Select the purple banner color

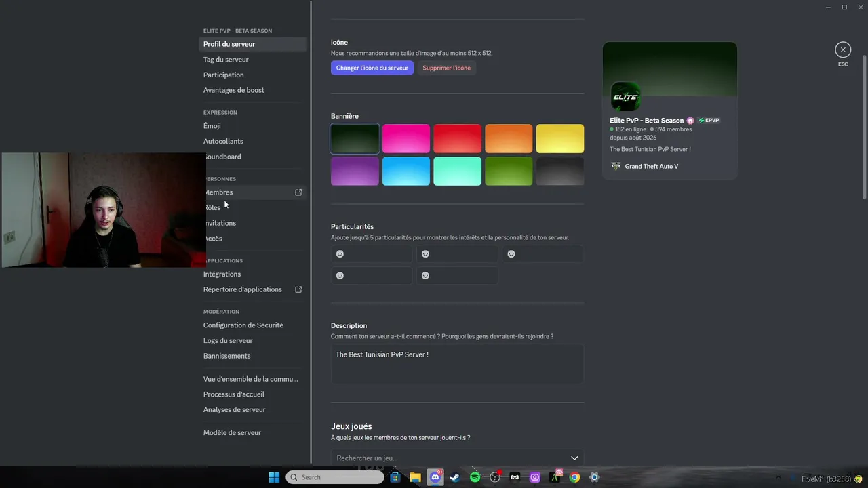355,171
